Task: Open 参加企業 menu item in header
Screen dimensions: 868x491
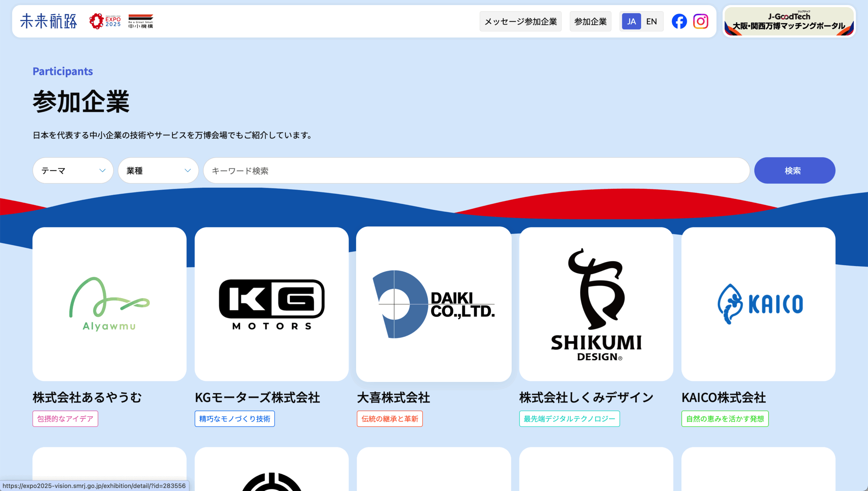Action: (x=590, y=21)
